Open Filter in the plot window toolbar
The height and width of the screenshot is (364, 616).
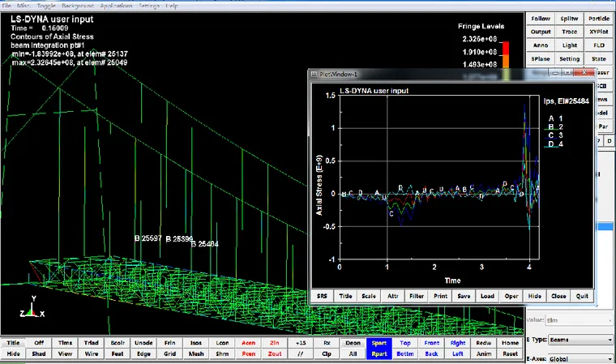[x=417, y=296]
